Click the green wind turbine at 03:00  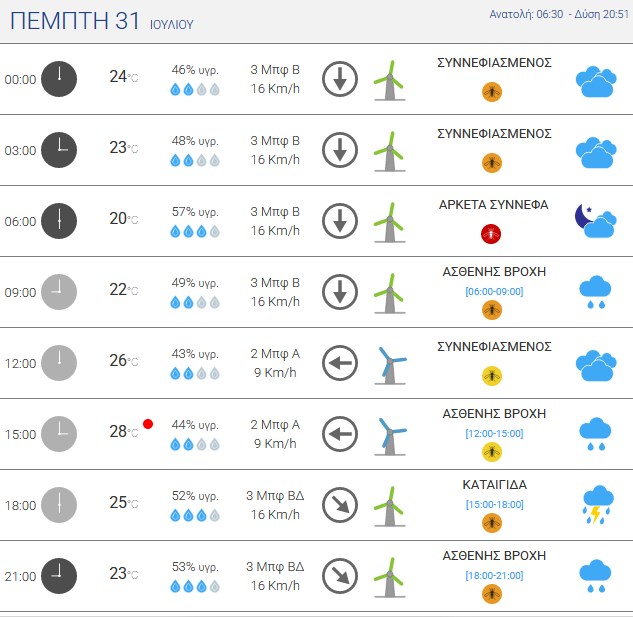click(x=390, y=151)
